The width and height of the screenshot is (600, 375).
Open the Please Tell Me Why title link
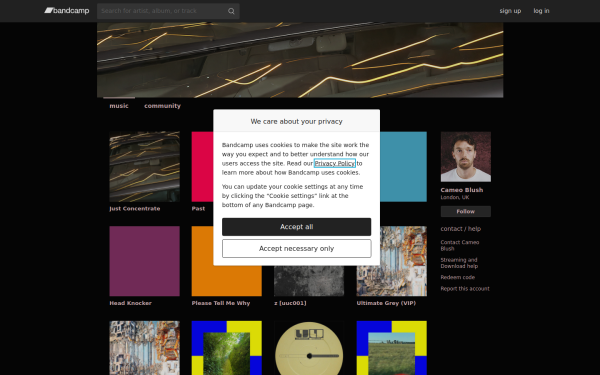[x=221, y=303]
